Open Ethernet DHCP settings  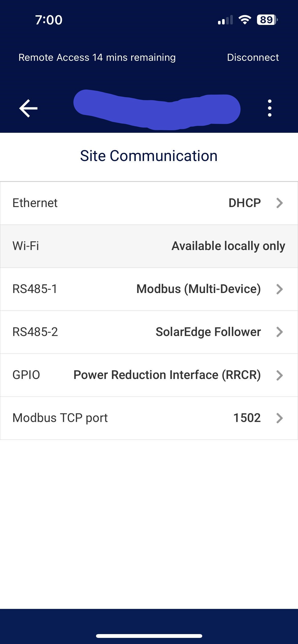[x=245, y=203]
